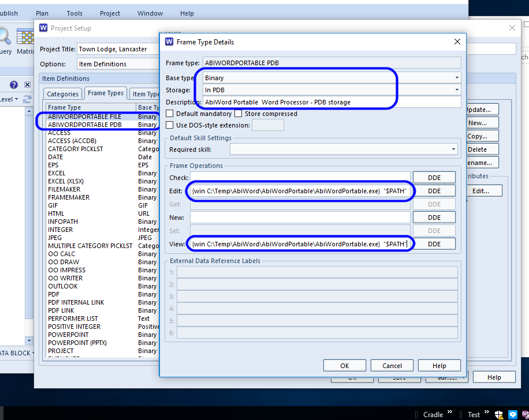Click the New... button in Project Setup
Viewport: 529px width, 420px height.
coord(482,123)
